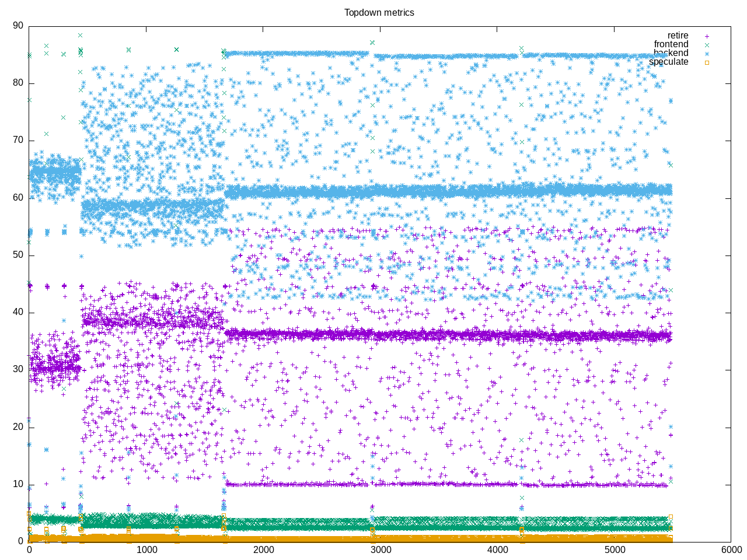Click the orange square marker beside speculate
Image resolution: width=747 pixels, height=560 pixels.
(x=707, y=62)
